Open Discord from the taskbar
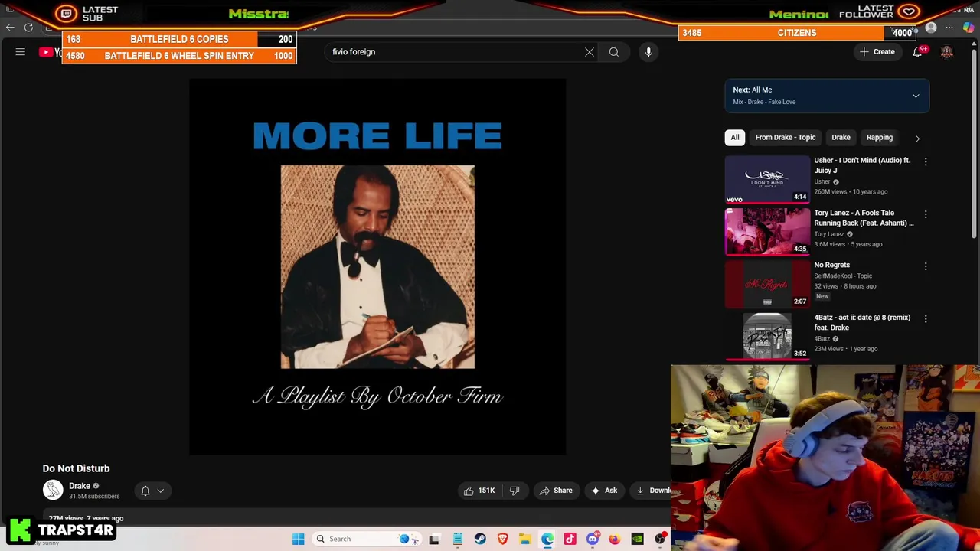The width and height of the screenshot is (980, 551). pos(593,539)
